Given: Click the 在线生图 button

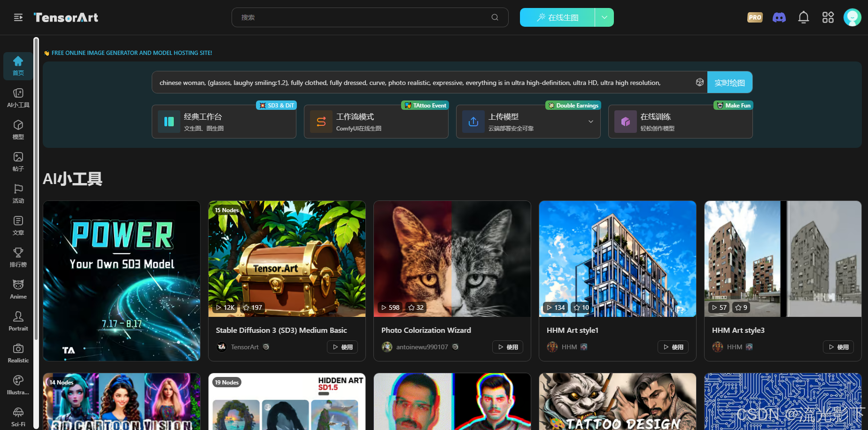Looking at the screenshot, I should coord(558,17).
